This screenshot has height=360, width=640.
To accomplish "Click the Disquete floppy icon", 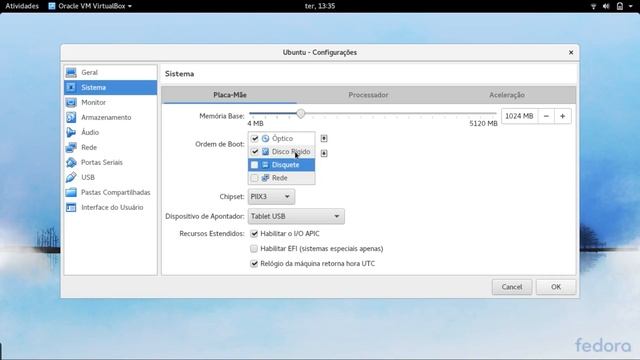I will click(x=265, y=165).
